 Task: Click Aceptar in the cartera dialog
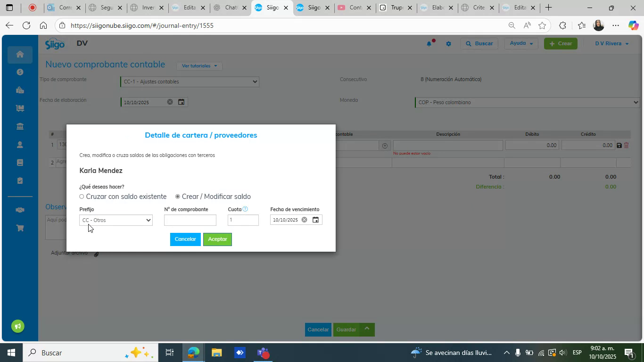pyautogui.click(x=217, y=239)
